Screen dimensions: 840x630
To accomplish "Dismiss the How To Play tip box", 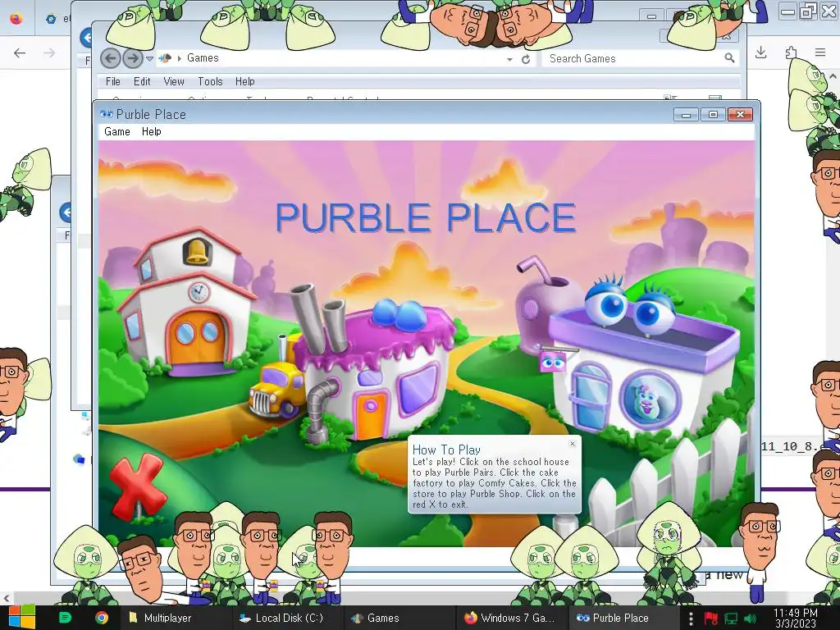I will pyautogui.click(x=572, y=444).
